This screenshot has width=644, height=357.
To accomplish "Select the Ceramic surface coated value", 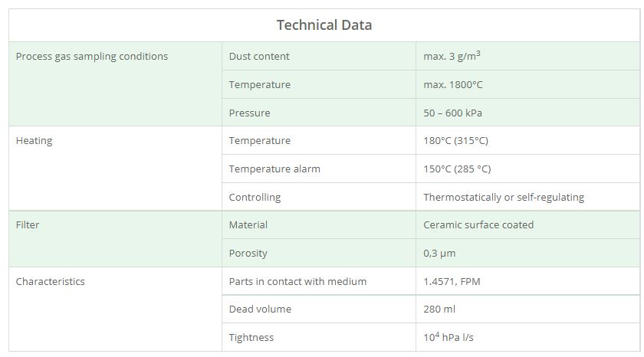I will [478, 225].
